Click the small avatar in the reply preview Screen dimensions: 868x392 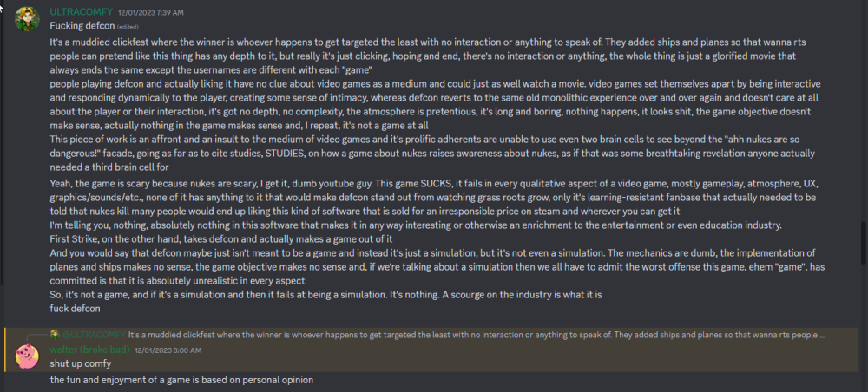tap(54, 335)
